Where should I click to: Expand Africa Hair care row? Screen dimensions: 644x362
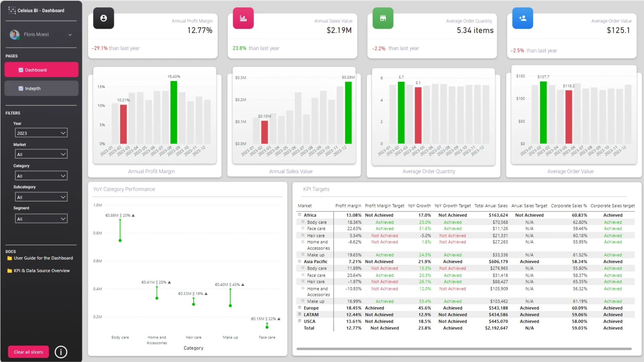[303, 235]
